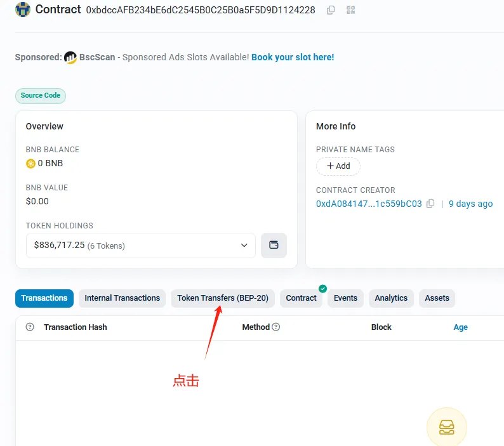This screenshot has height=446, width=504.
Task: Click the help icon beside Transaction Hash
Action: (x=30, y=327)
